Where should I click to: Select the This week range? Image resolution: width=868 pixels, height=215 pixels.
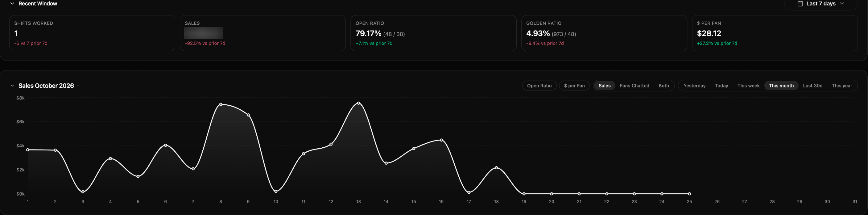748,86
